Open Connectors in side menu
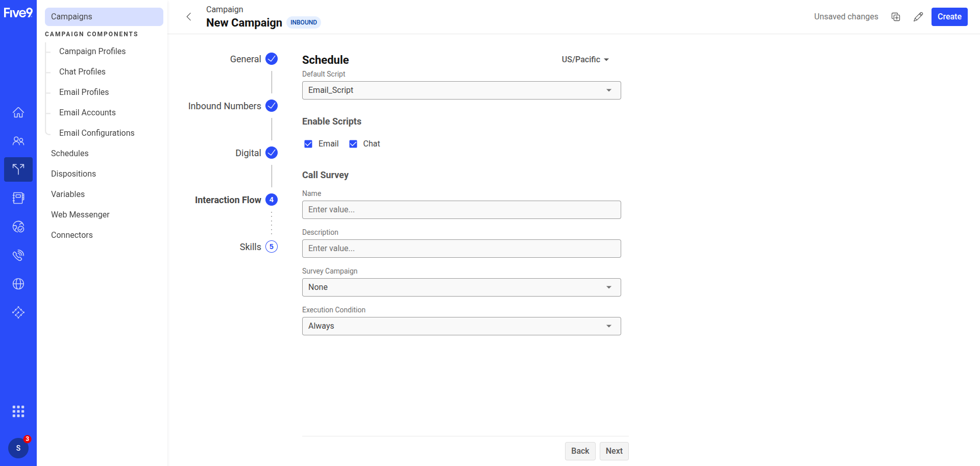980x466 pixels. coord(72,235)
